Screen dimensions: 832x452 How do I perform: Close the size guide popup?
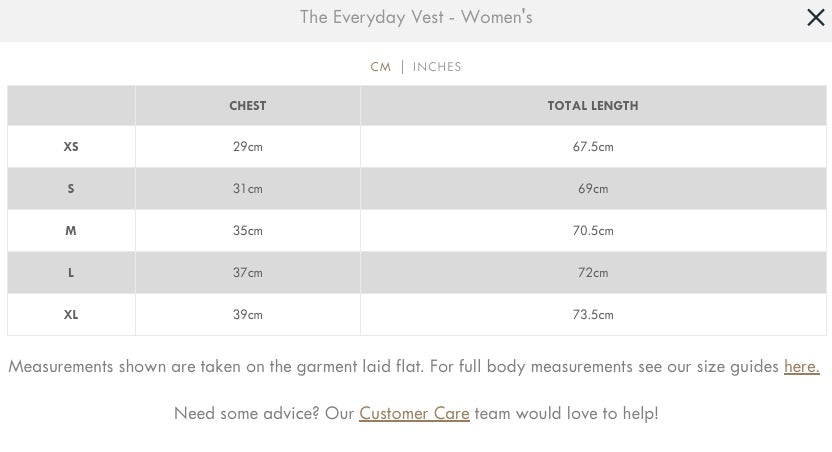click(x=815, y=18)
